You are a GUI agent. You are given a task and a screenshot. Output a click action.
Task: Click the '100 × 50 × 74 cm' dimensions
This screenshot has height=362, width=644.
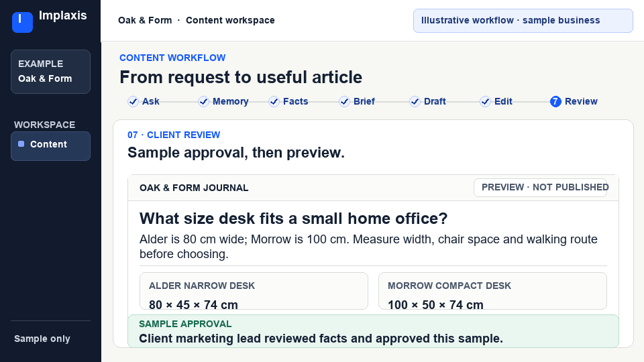pos(436,304)
